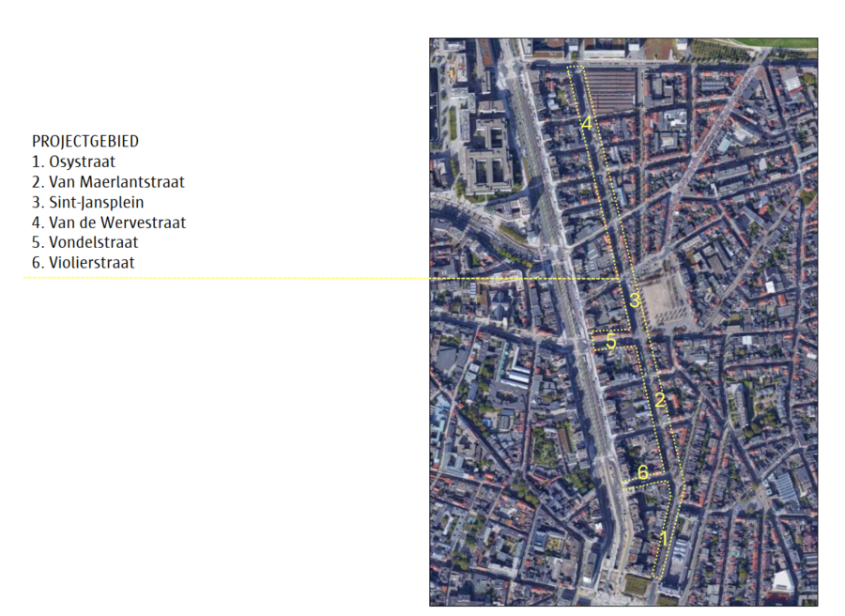Click yellow number 6 on the aerial map
The width and height of the screenshot is (845, 616).
[643, 472]
